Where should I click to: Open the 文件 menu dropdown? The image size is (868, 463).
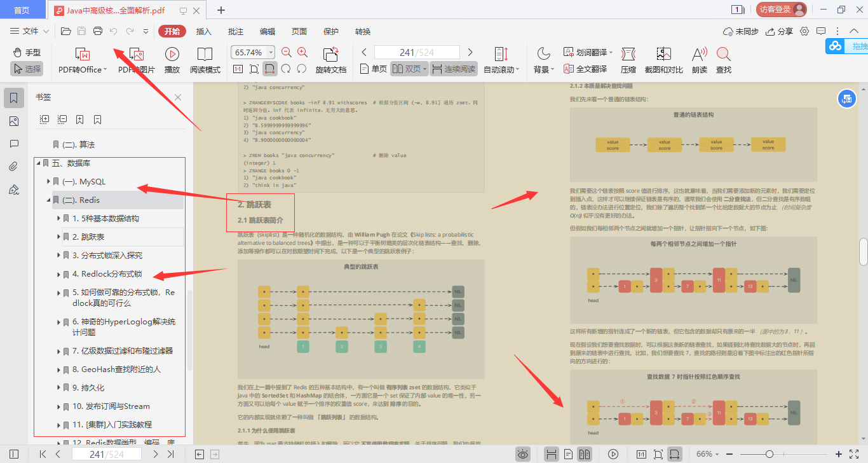point(30,31)
